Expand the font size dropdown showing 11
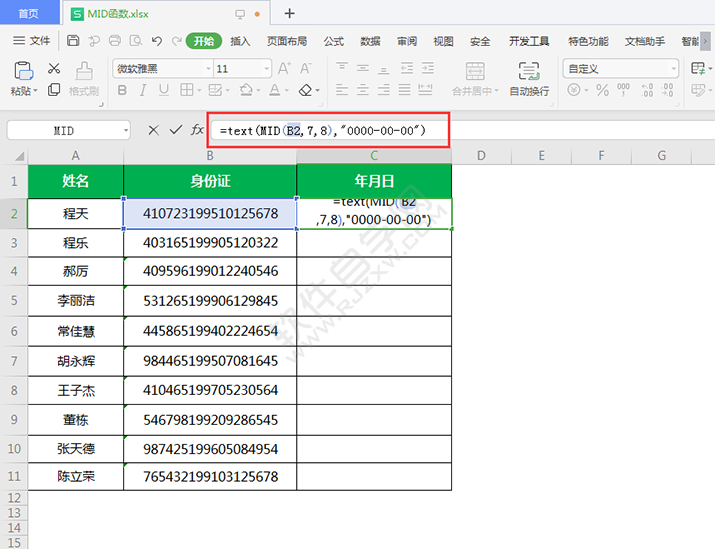715x549 pixels. click(267, 69)
